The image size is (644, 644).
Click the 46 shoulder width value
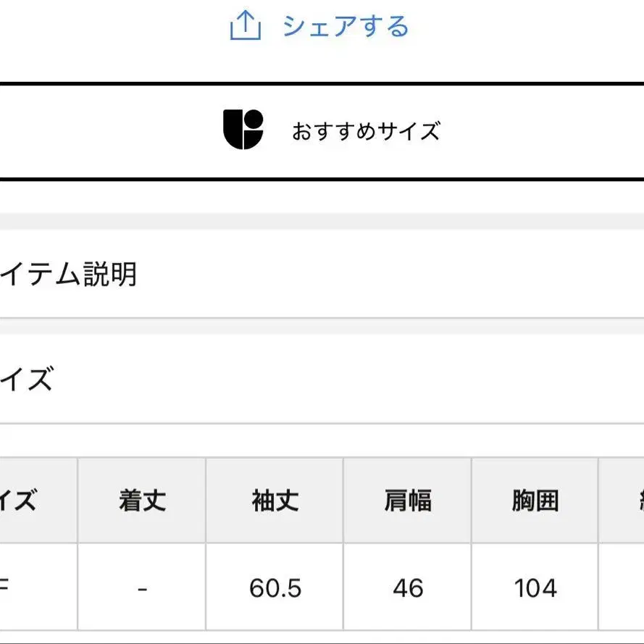pos(407,587)
